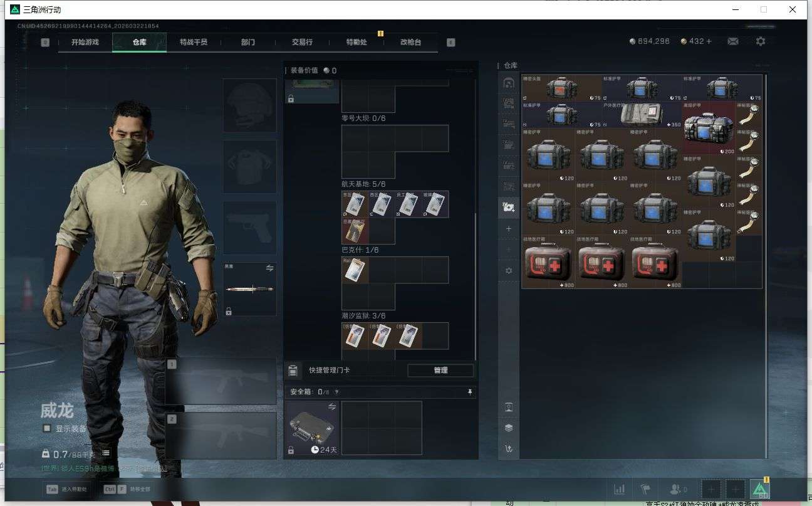Viewport: 812px width, 506px height.
Task: Click the flag icon in bottom bar
Action: [x=645, y=489]
